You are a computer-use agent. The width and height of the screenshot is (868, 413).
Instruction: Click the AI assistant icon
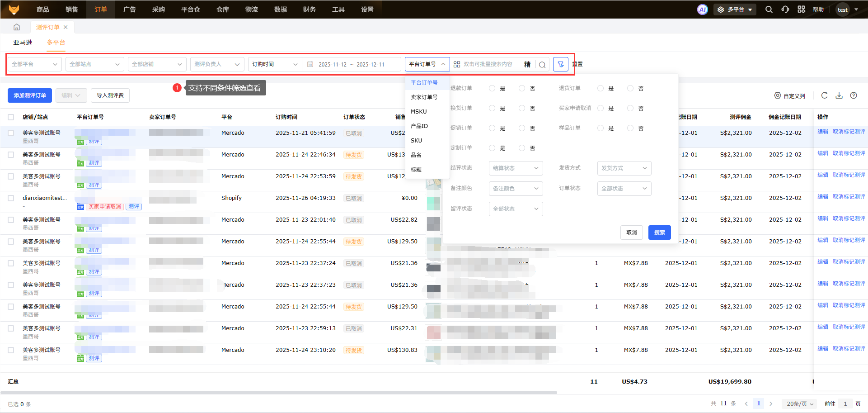[x=702, y=9]
